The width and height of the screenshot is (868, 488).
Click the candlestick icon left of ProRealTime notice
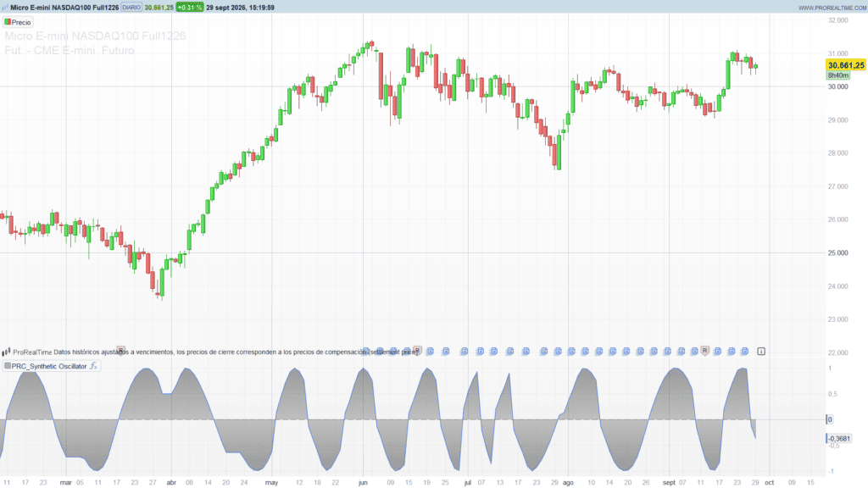pos(6,352)
